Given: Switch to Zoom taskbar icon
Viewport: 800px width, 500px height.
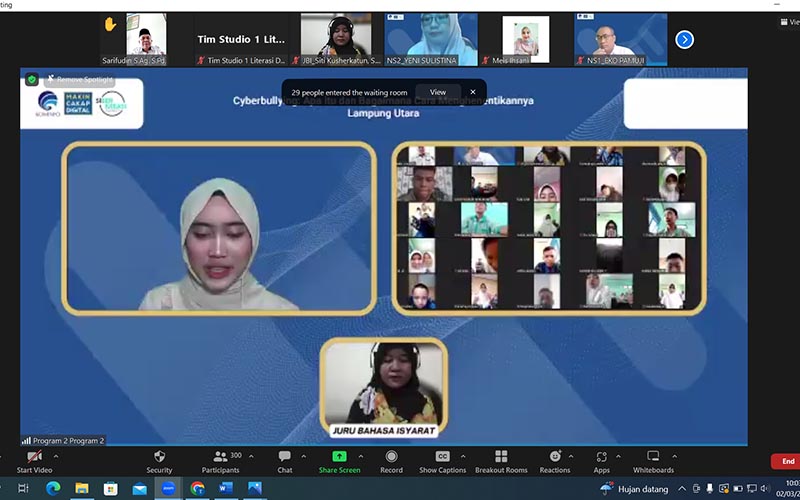Looking at the screenshot, I should (x=168, y=488).
